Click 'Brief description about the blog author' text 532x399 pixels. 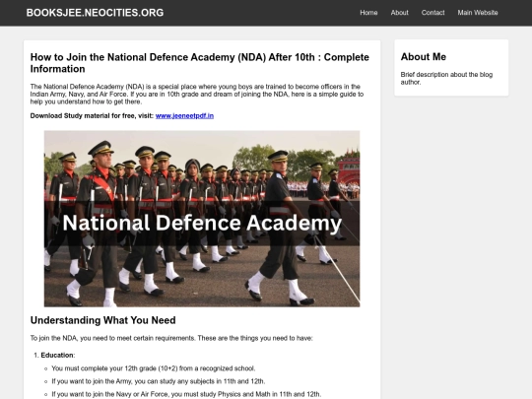pos(446,78)
